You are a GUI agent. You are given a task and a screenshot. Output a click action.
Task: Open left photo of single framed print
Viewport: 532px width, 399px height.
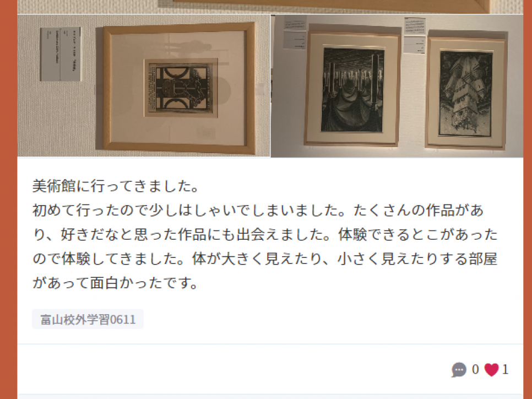(144, 86)
